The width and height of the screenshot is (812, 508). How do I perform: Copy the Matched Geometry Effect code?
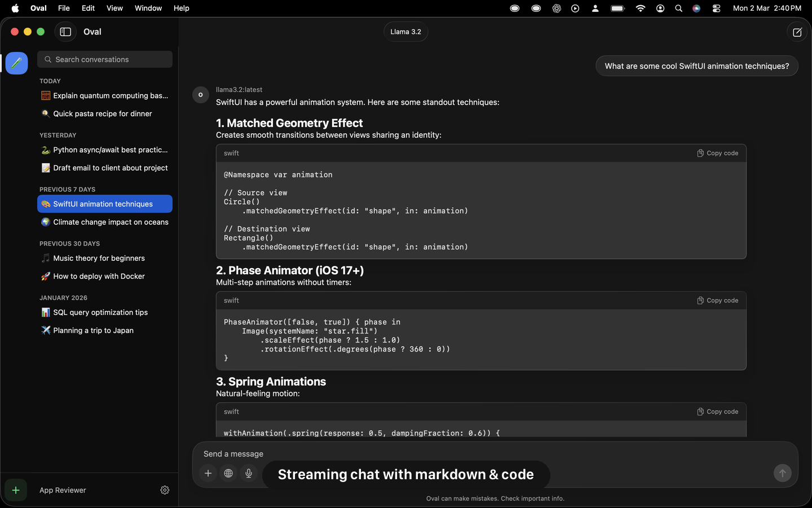717,153
